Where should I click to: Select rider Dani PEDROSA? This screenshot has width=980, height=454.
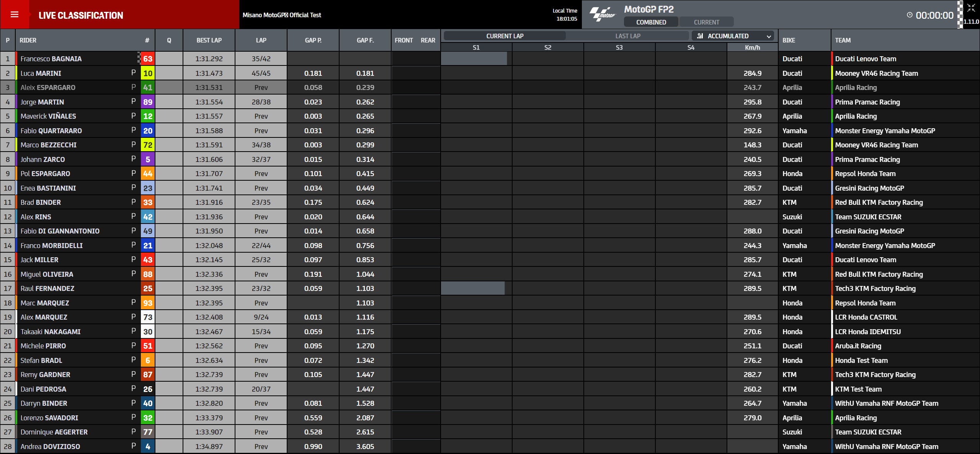[x=43, y=389]
